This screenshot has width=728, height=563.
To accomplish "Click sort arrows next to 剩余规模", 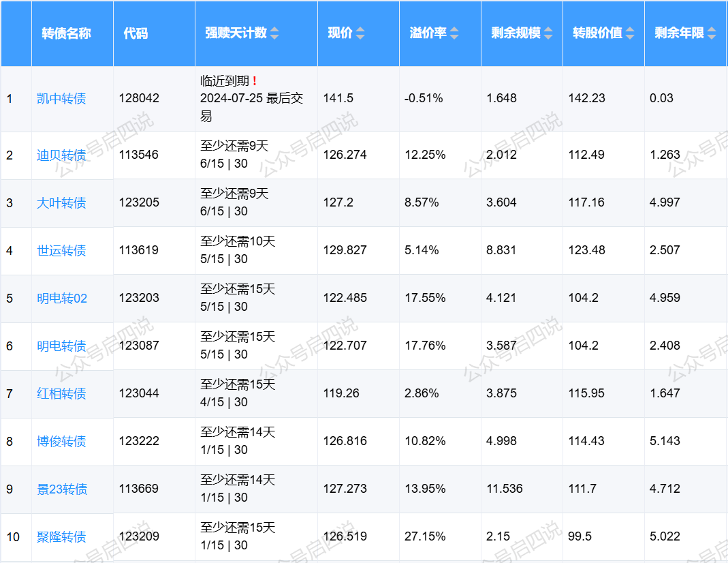I will pyautogui.click(x=548, y=33).
